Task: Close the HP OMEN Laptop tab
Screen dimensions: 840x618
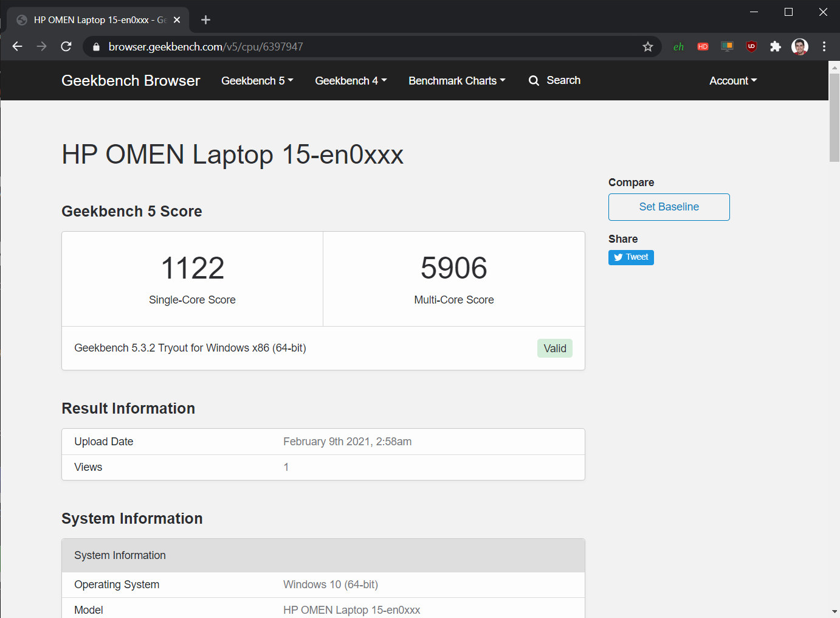Action: [177, 20]
